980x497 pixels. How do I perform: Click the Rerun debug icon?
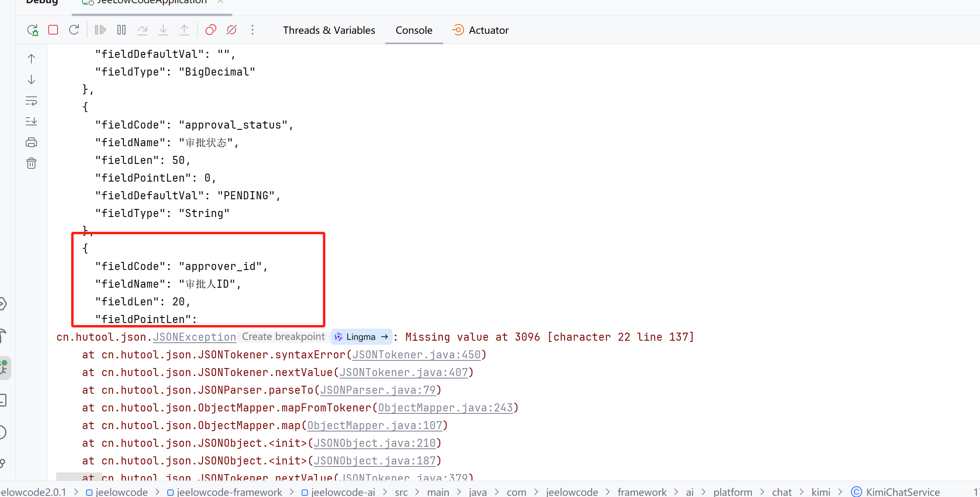tap(33, 30)
